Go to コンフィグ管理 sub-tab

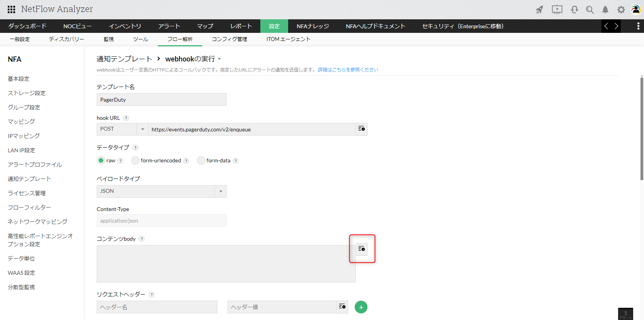pyautogui.click(x=229, y=39)
